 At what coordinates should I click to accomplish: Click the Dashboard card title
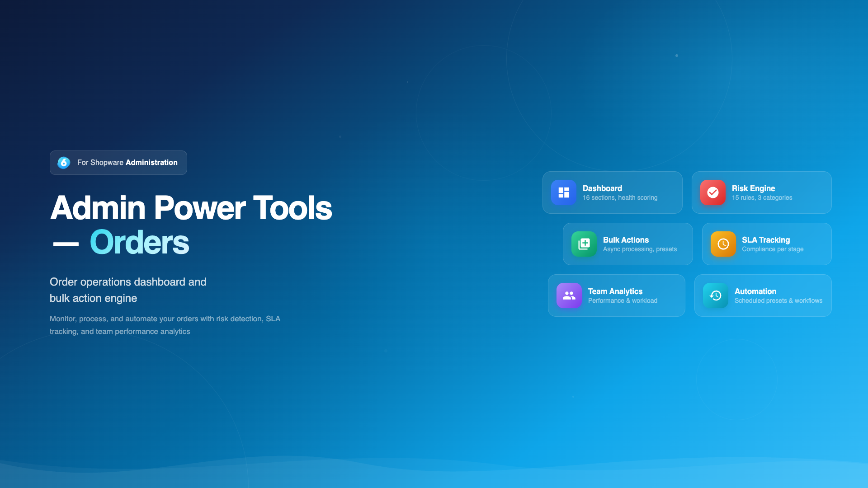[602, 188]
